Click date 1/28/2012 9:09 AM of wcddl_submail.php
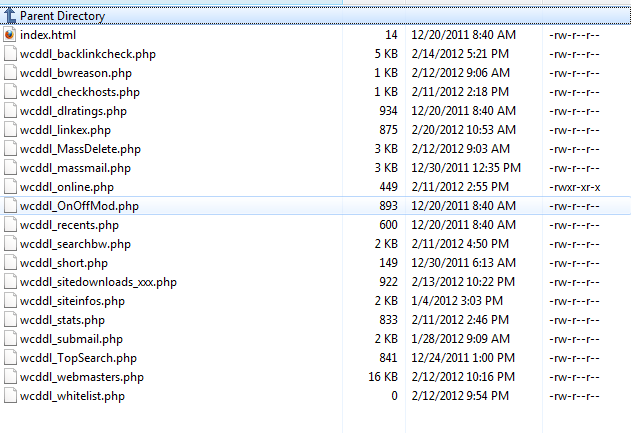The image size is (631, 433). tap(460, 339)
